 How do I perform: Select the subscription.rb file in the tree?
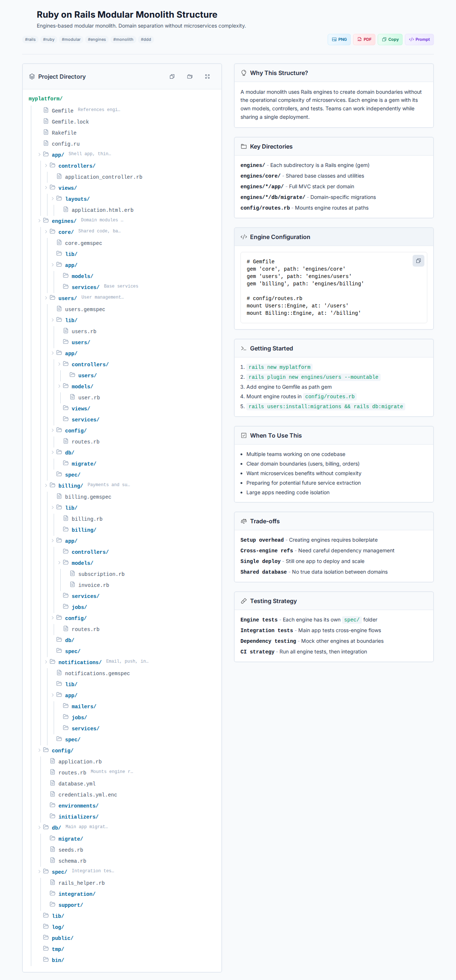pos(101,574)
